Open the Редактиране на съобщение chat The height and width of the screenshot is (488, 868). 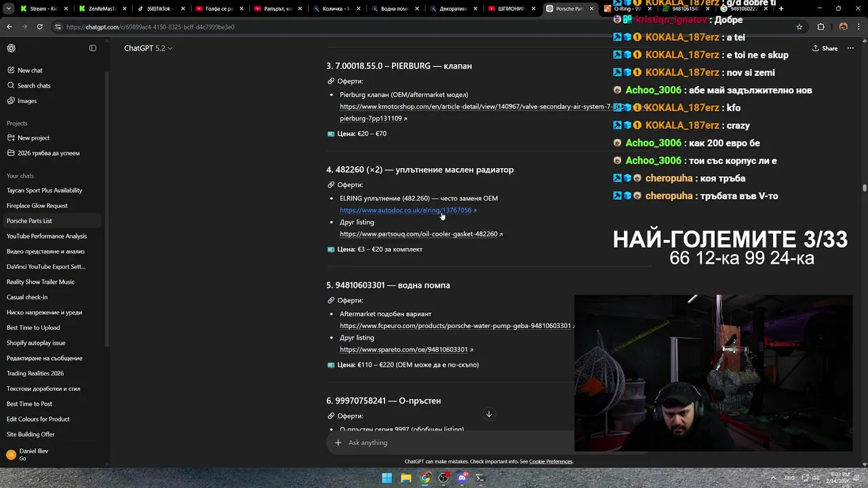44,358
